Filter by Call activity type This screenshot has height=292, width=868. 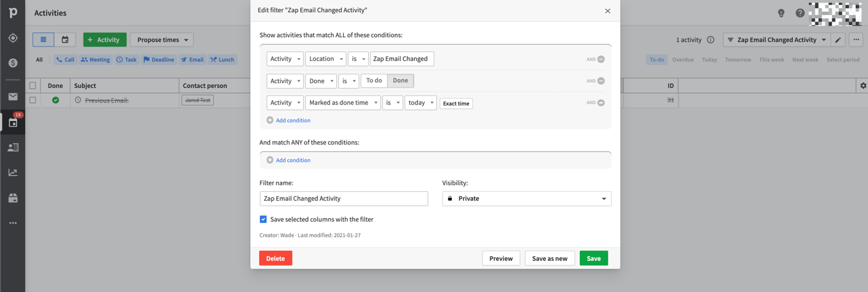(66, 59)
